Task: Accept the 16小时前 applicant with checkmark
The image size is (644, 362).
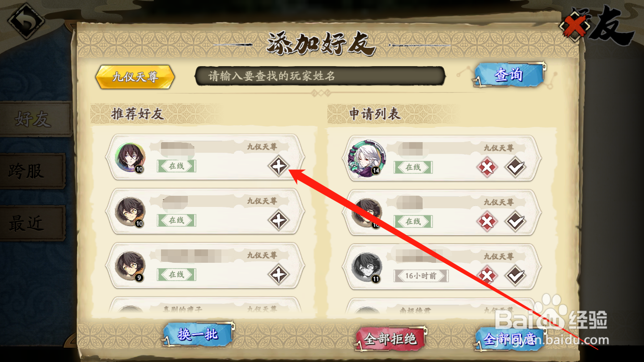Action: click(x=515, y=276)
